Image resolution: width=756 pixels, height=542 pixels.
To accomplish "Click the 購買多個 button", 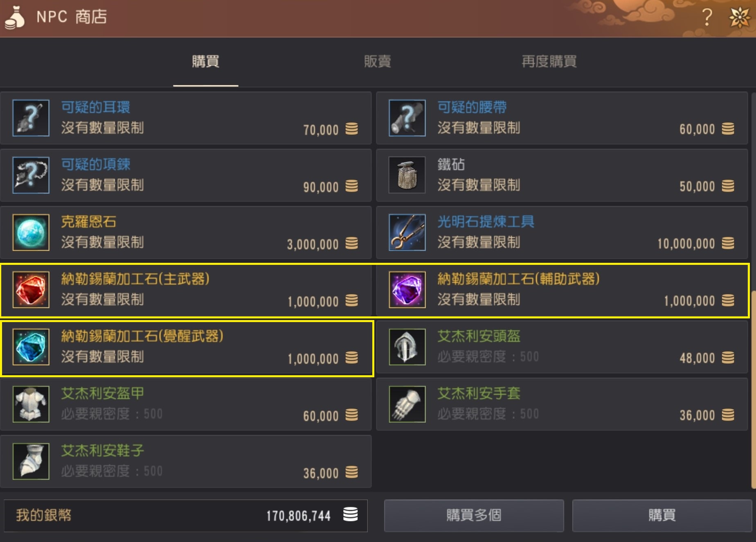I will (474, 515).
